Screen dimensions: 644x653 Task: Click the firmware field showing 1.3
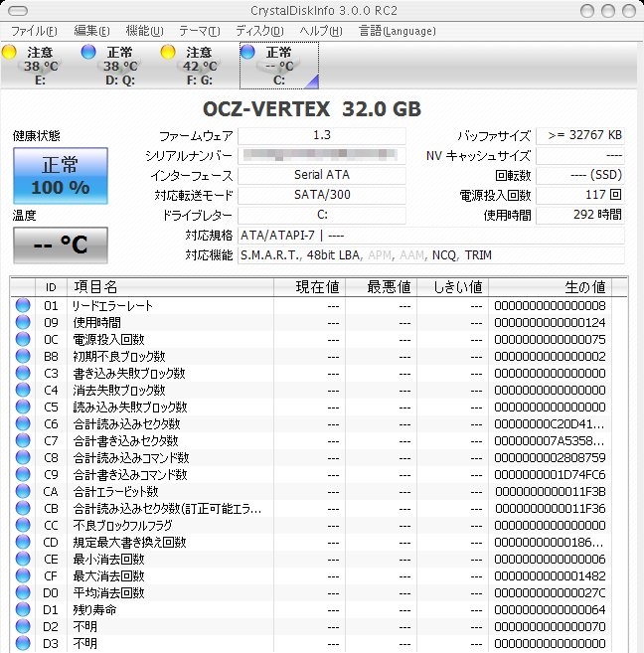(322, 135)
